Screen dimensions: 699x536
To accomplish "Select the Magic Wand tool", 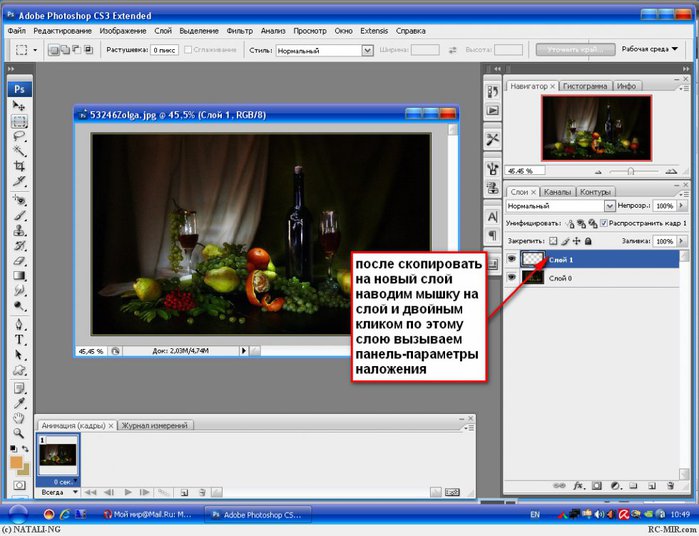I will point(19,151).
